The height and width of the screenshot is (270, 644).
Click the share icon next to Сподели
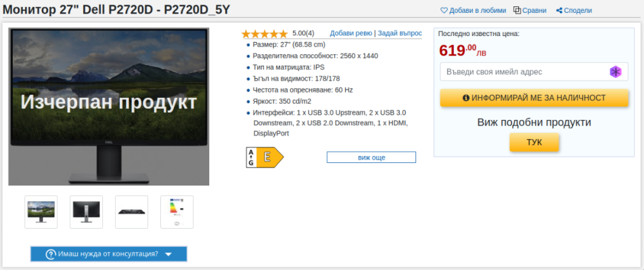pyautogui.click(x=559, y=10)
